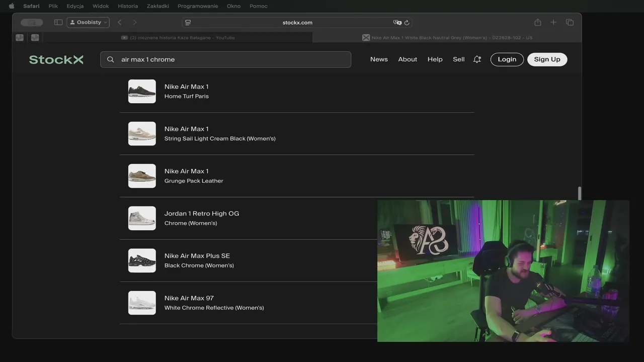The image size is (644, 362).
Task: Switch to the YouTube Kaza Bałagane tab
Action: tap(178, 38)
